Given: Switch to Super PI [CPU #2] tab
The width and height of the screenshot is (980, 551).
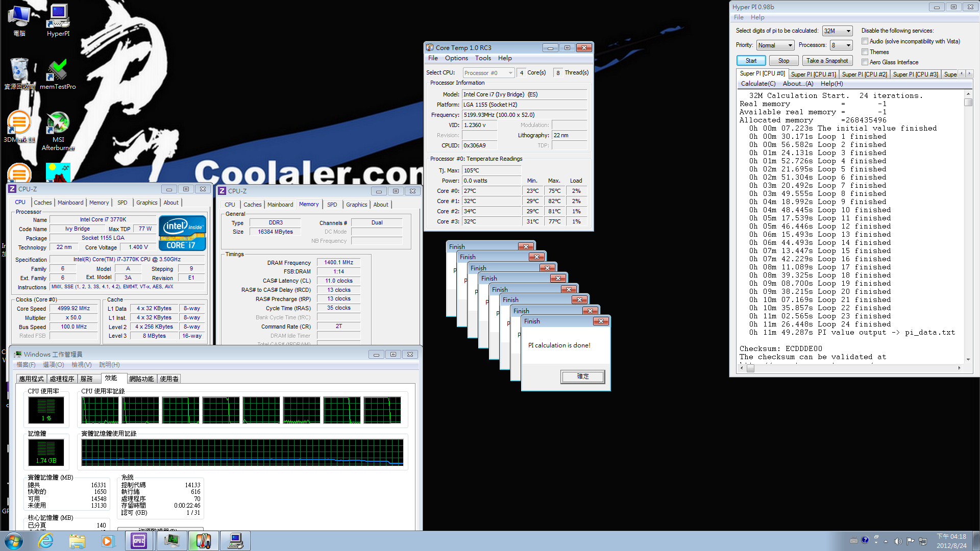Looking at the screenshot, I should pyautogui.click(x=865, y=74).
